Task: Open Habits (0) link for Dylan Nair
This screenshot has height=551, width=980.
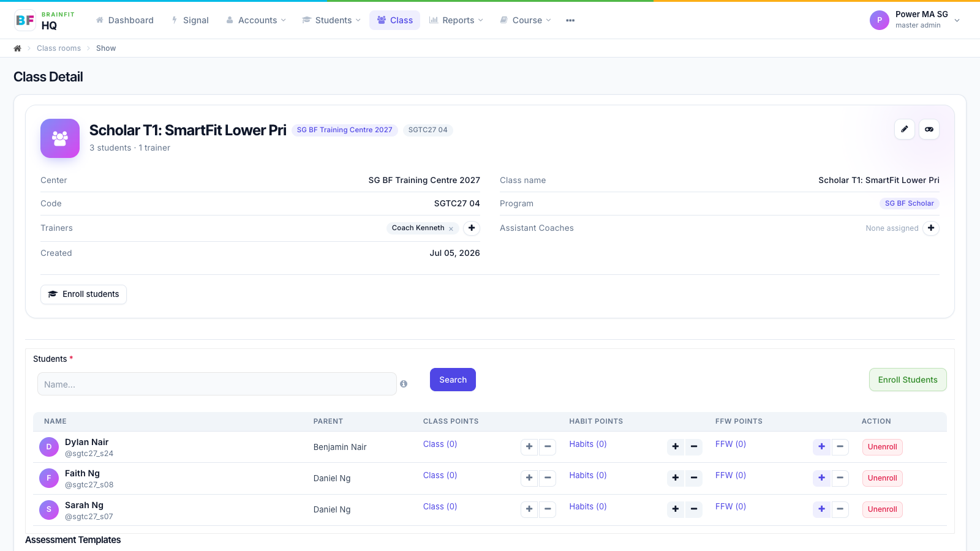Action: (588, 444)
